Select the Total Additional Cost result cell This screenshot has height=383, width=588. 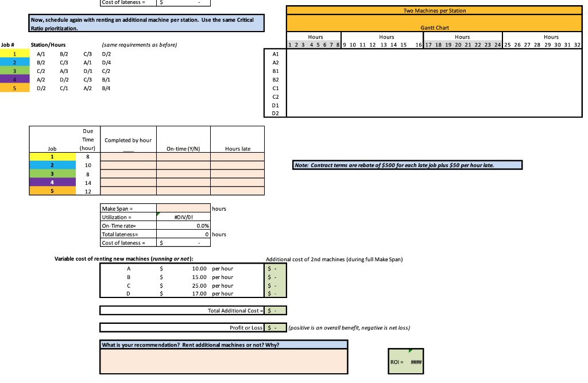click(274, 311)
